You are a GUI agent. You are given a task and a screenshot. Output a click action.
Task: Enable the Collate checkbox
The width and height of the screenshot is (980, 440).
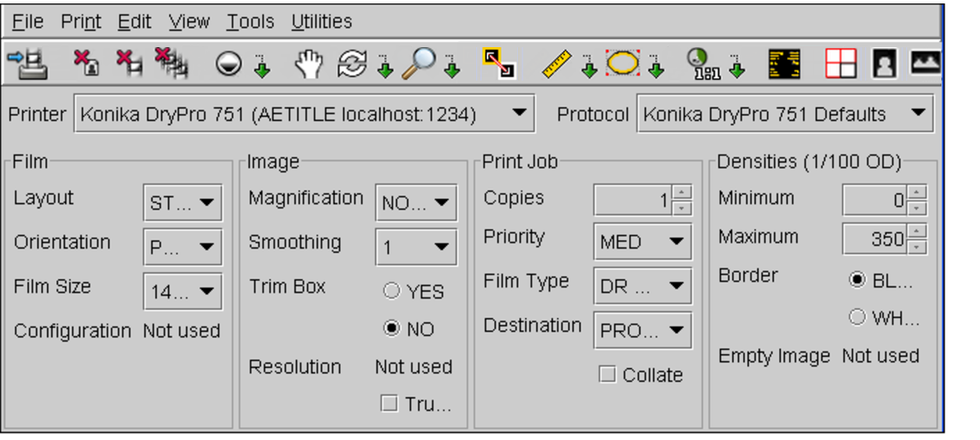(x=608, y=375)
